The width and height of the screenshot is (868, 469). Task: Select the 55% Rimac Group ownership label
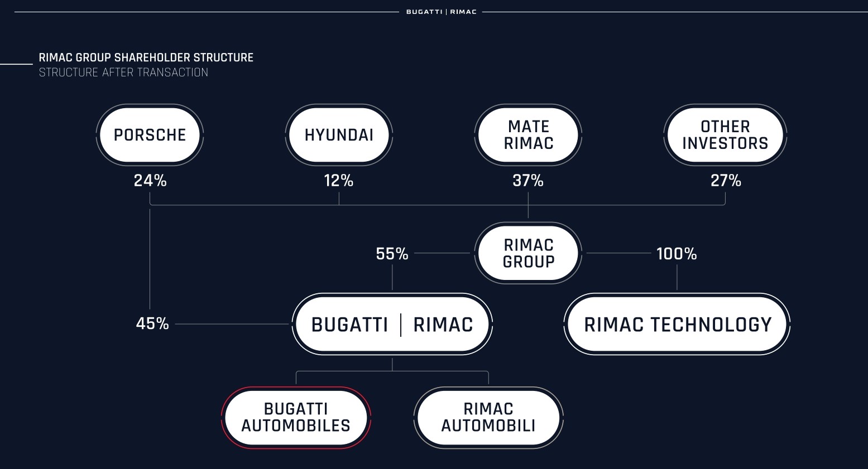(x=392, y=254)
